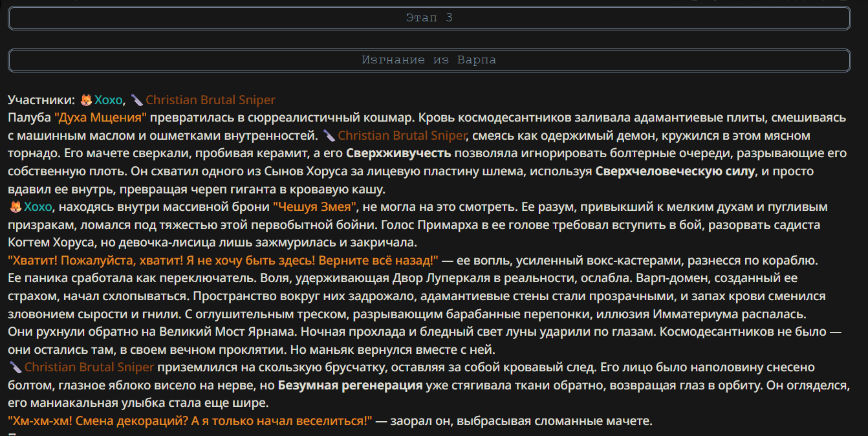Click the orange quote 'Хм-хм-хм! Смена декораций?'

(190, 421)
